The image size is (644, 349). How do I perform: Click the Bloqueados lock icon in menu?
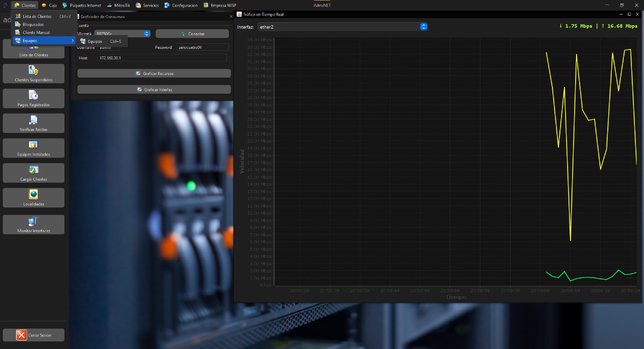18,24
